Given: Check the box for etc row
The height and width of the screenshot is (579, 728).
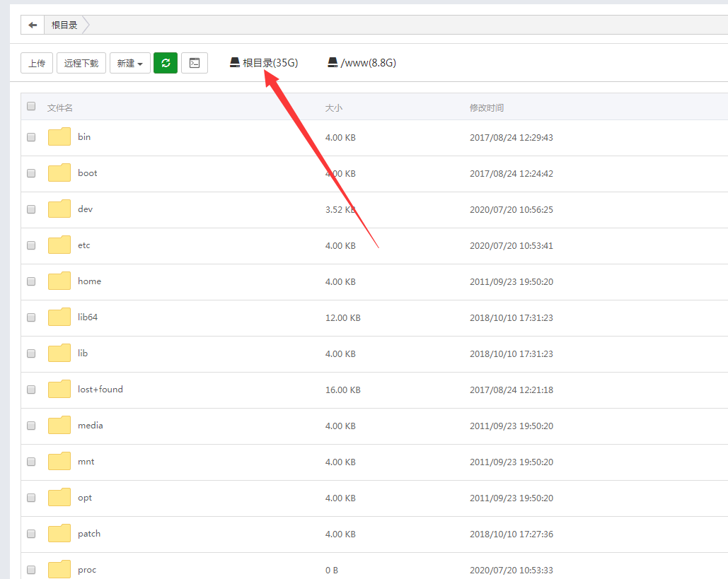Looking at the screenshot, I should (x=31, y=245).
